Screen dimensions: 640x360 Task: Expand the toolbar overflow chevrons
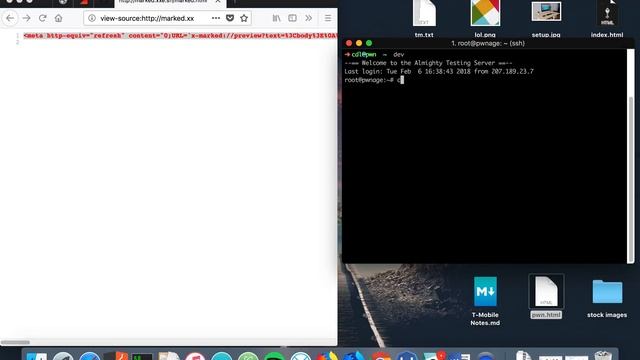309,18
